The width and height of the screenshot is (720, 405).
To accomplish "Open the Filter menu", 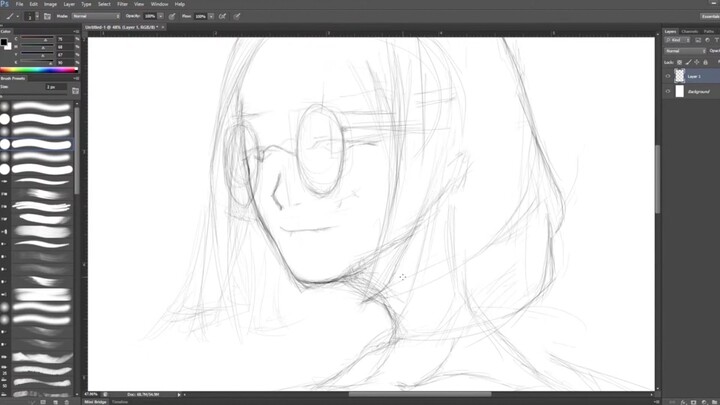I will [x=122, y=4].
